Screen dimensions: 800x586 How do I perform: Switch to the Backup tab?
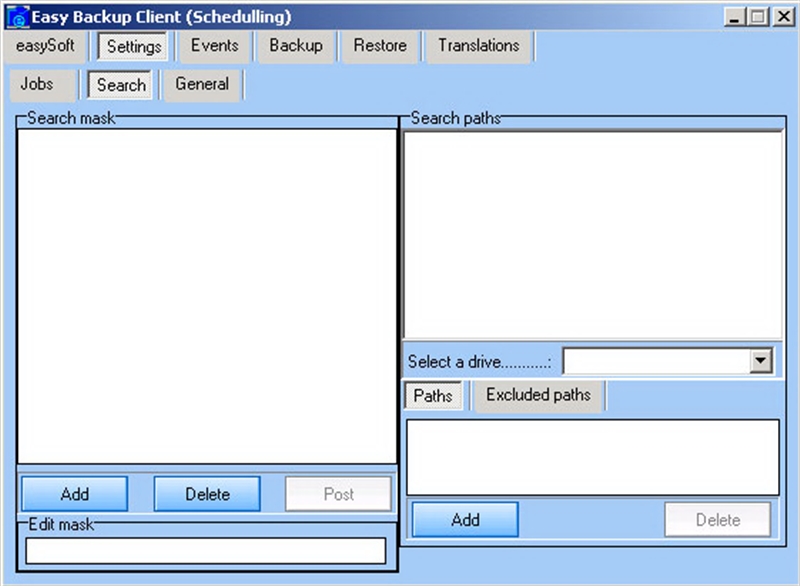pos(296,45)
